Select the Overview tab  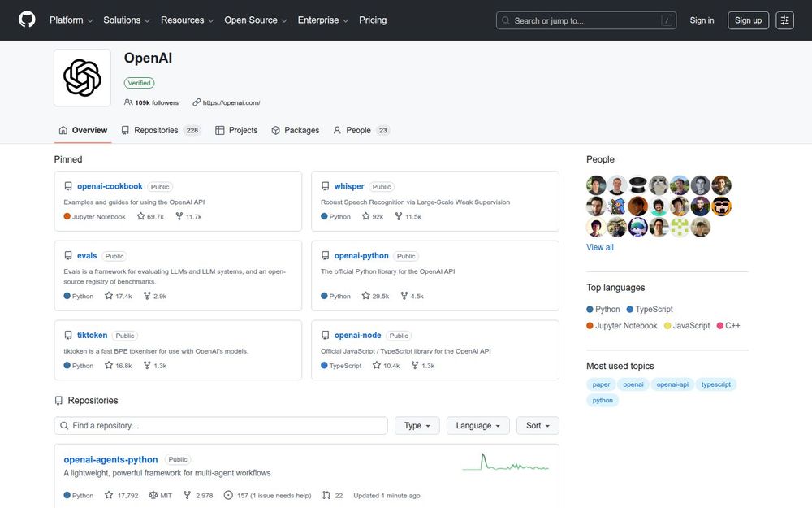click(x=83, y=130)
